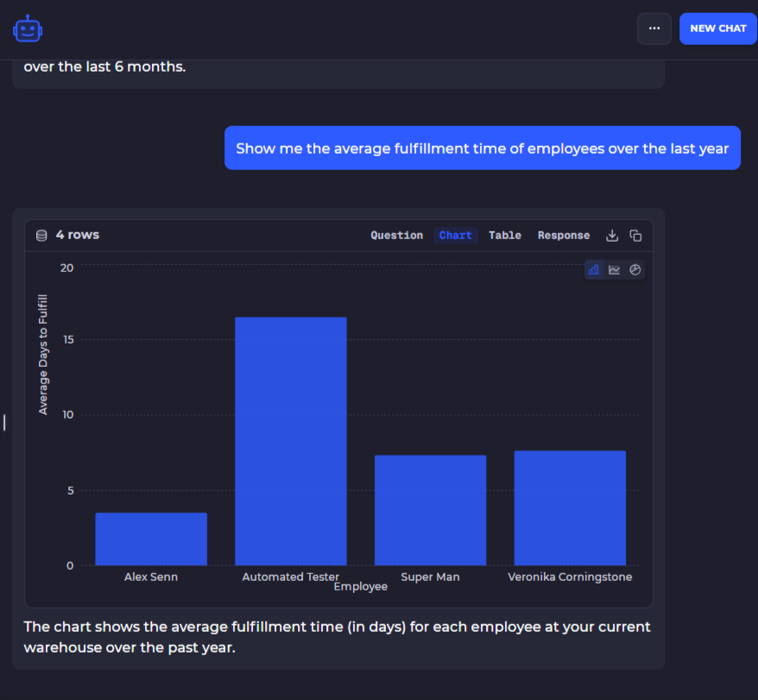The width and height of the screenshot is (758, 700).
Task: Click the 'Average Days to Fulfill' axis title
Action: pyautogui.click(x=43, y=355)
